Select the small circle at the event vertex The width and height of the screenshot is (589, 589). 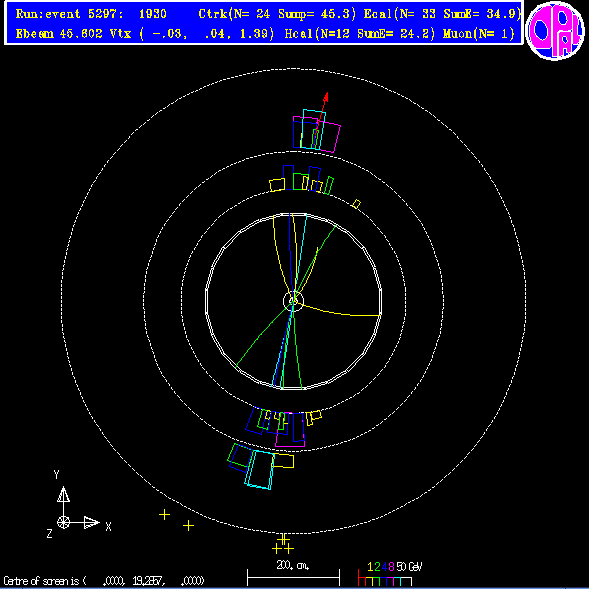(293, 301)
